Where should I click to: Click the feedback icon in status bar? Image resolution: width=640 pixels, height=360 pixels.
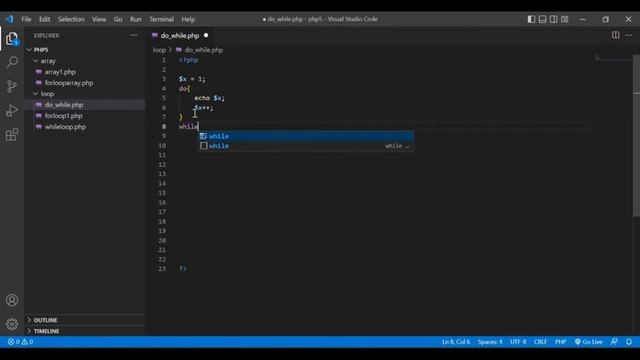614,342
